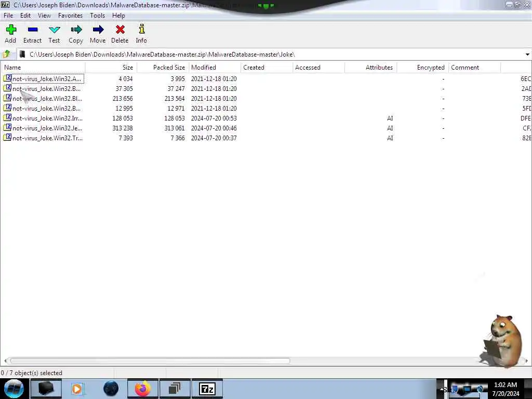Click packed size value 213 564
This screenshot has width=532, height=399.
coord(175,98)
